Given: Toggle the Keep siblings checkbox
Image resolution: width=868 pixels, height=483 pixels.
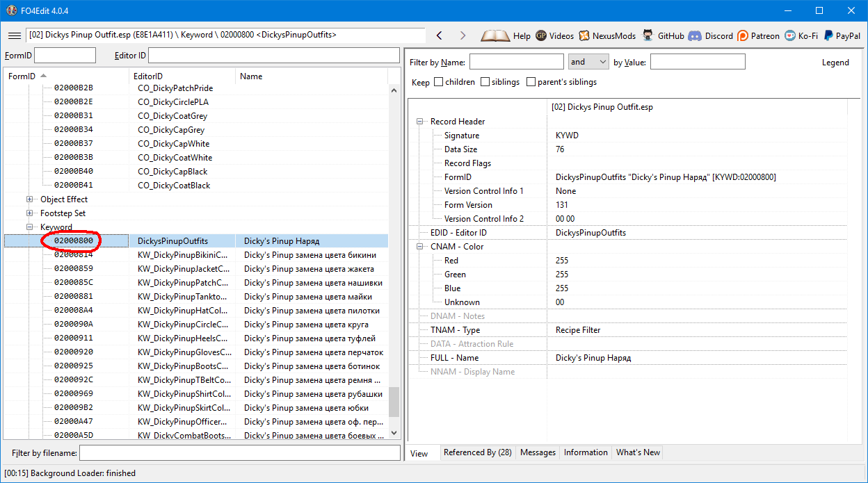Looking at the screenshot, I should [x=485, y=82].
